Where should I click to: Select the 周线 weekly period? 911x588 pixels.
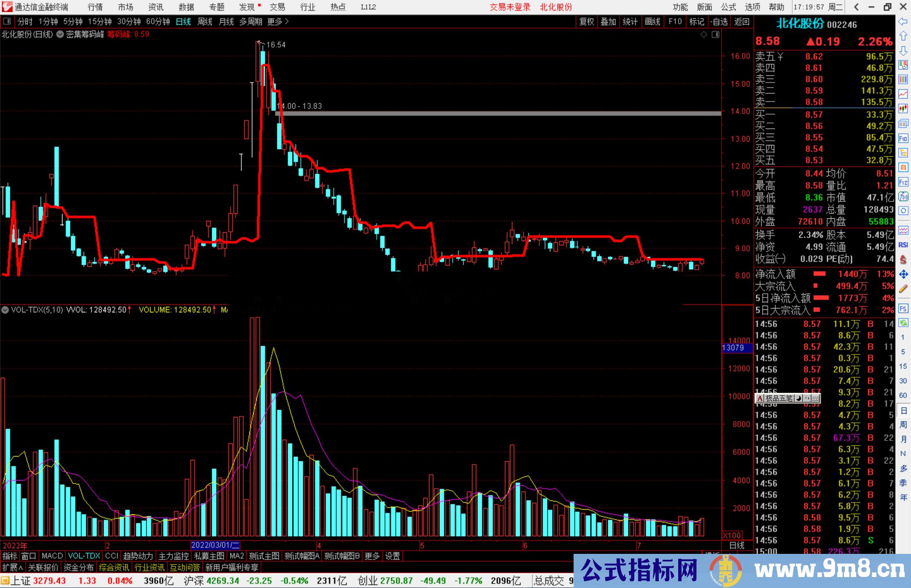click(x=205, y=21)
